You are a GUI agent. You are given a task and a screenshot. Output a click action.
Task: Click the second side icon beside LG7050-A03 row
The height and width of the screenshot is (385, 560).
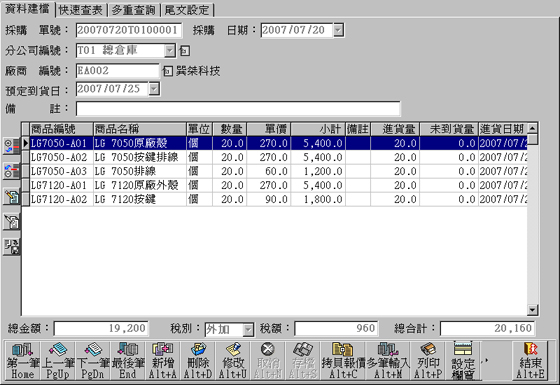(11, 171)
